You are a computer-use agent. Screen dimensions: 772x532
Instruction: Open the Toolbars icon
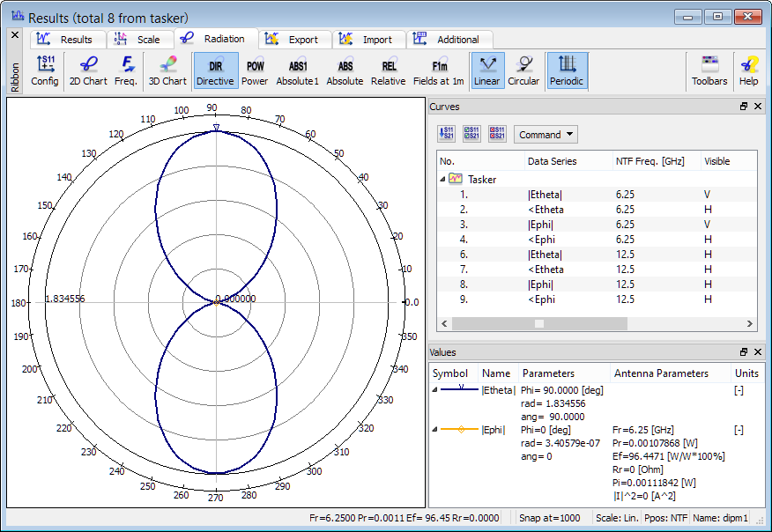[709, 70]
